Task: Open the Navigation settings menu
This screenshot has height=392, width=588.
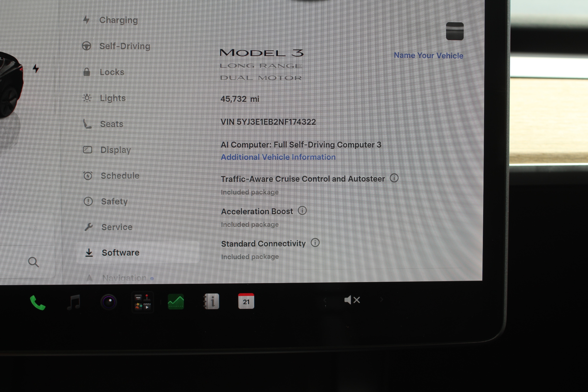Action: [x=119, y=278]
